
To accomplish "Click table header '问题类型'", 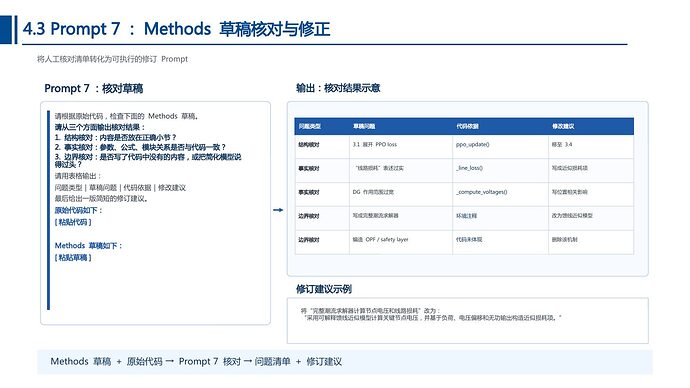I will [310, 126].
